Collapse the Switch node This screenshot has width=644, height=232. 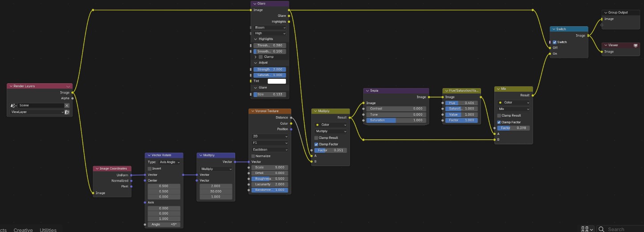click(554, 29)
